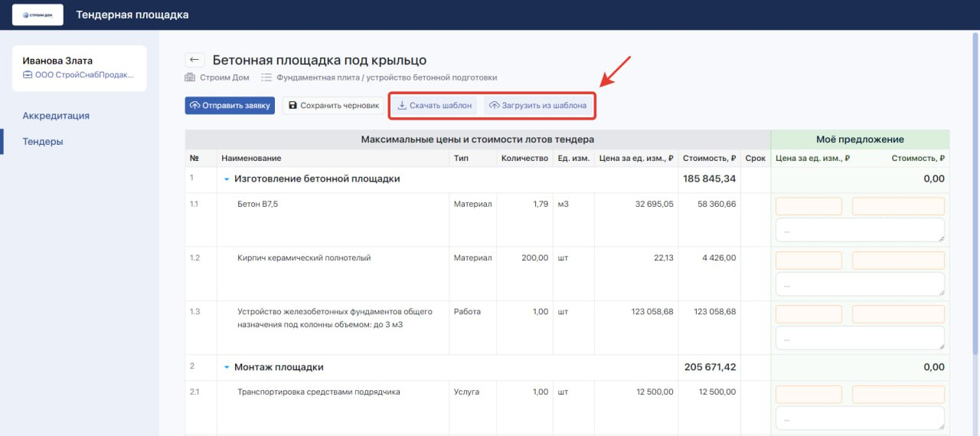Click cost field for Бетон В7,5 row
This screenshot has width=980, height=436.
[x=898, y=206]
